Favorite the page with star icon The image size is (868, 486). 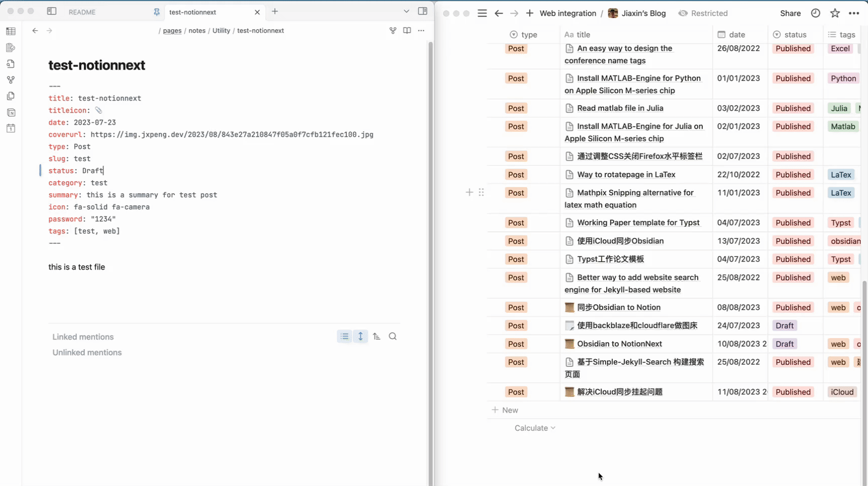(835, 13)
